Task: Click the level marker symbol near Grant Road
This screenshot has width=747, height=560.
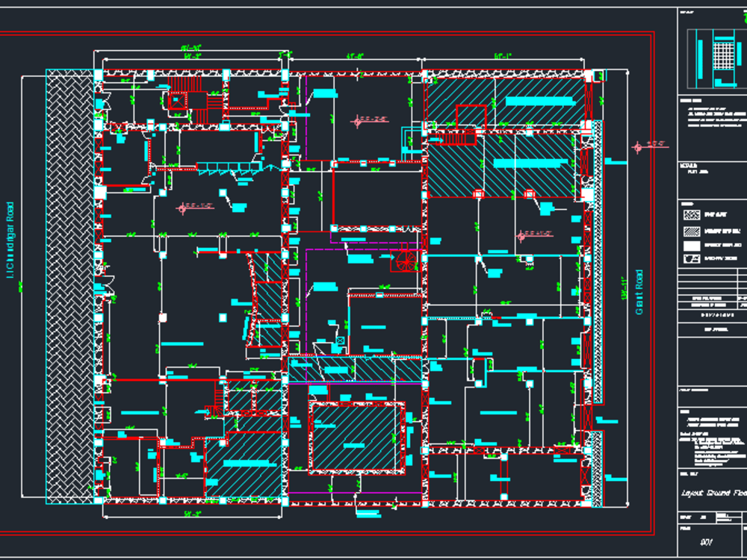Action: (x=639, y=147)
